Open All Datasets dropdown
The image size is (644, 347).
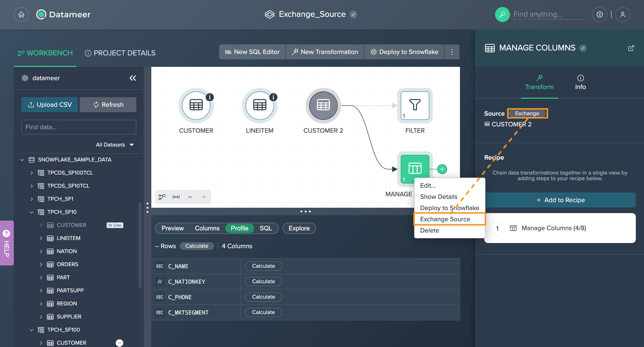115,145
